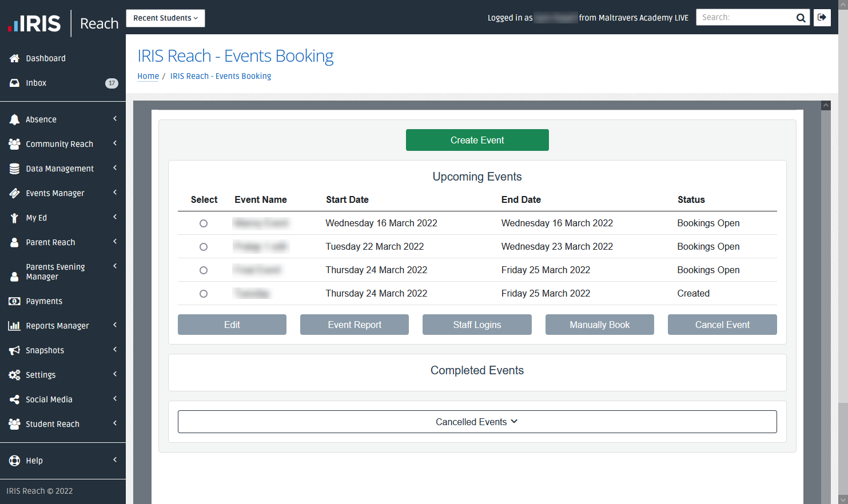Viewport: 848px width, 504px height.
Task: Expand the Settings menu chevron
Action: (x=115, y=374)
